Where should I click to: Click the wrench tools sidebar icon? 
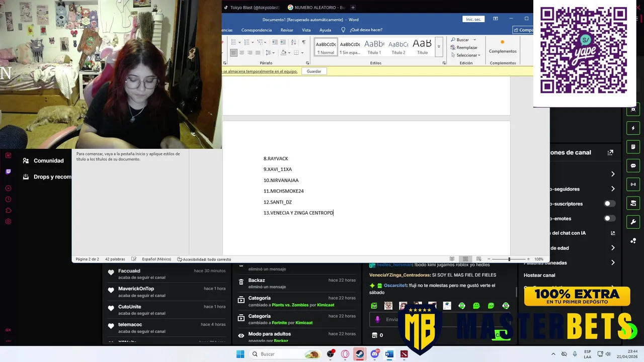(x=633, y=222)
